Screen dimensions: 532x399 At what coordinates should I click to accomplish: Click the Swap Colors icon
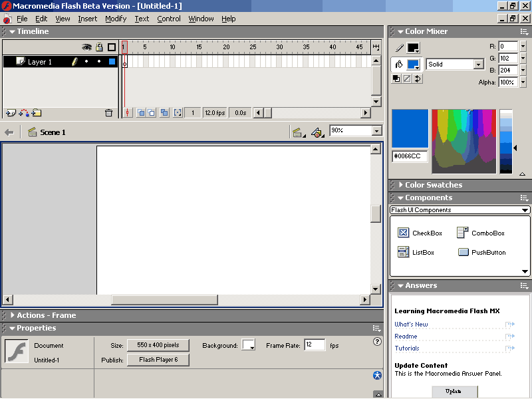pos(418,78)
